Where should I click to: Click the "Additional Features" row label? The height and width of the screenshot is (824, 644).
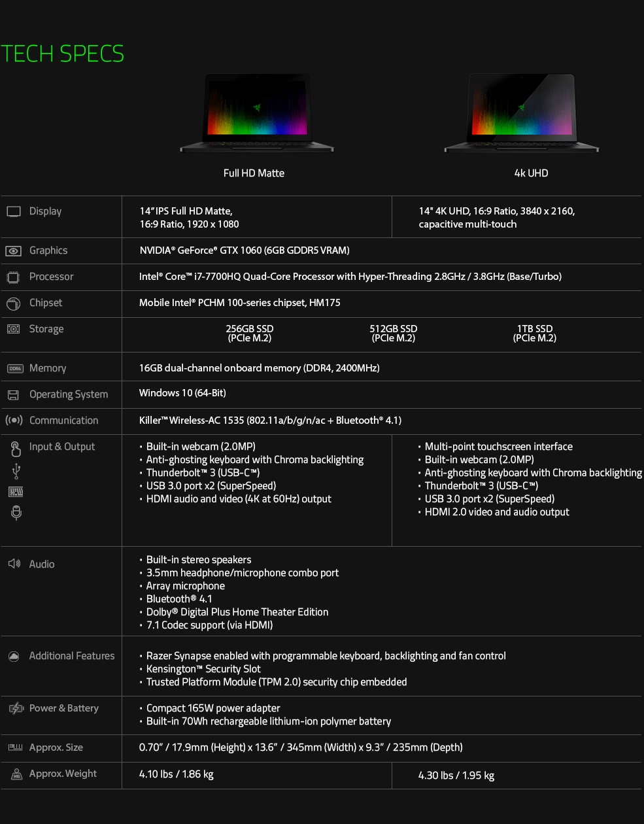click(72, 656)
